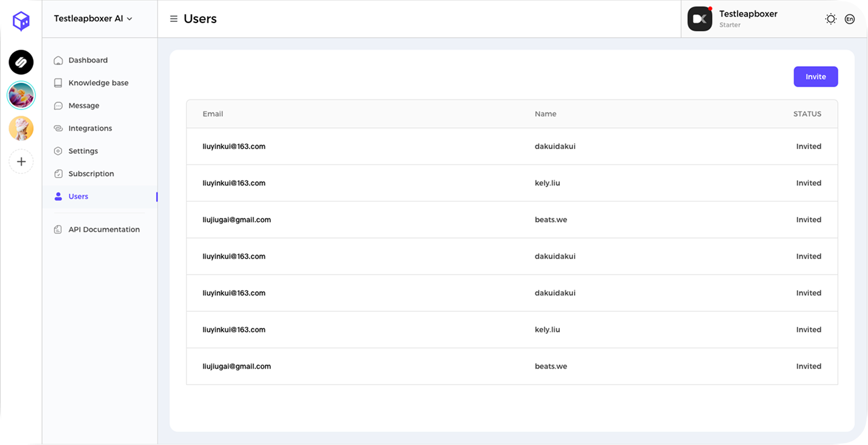The height and width of the screenshot is (445, 868).
Task: Select the Users icon in the sidebar
Action: tap(58, 196)
